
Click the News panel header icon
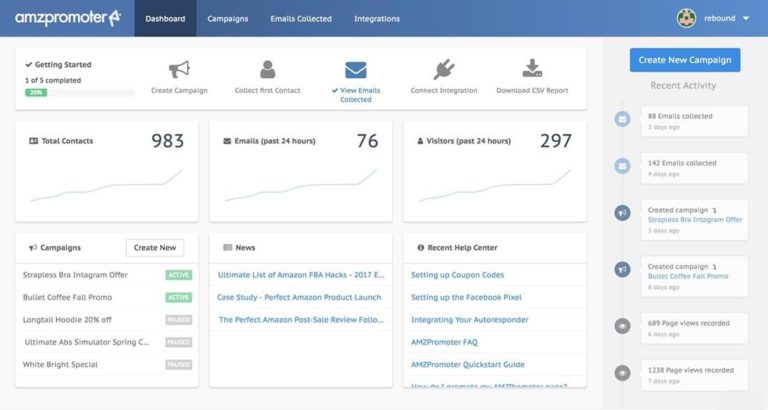[x=228, y=247]
